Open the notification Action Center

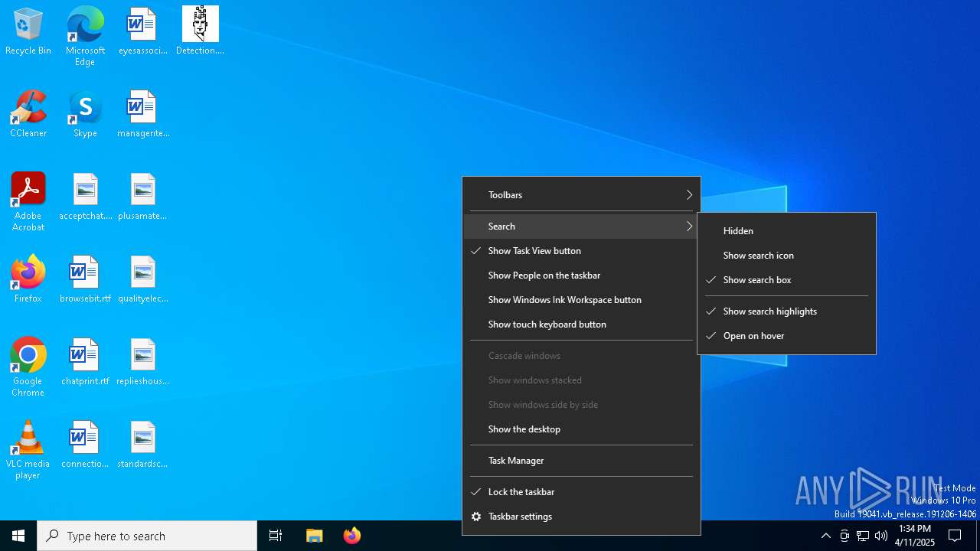[955, 536]
